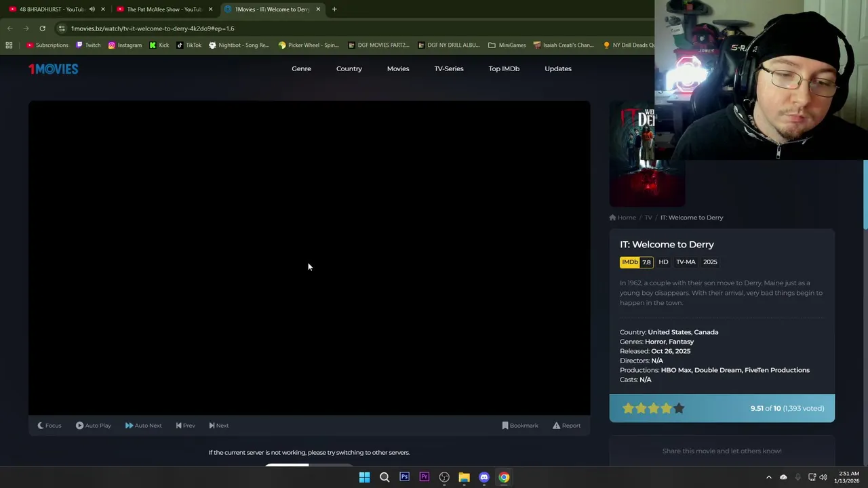The width and height of the screenshot is (868, 488).
Task: Click the Home breadcrumb link
Action: click(623, 218)
